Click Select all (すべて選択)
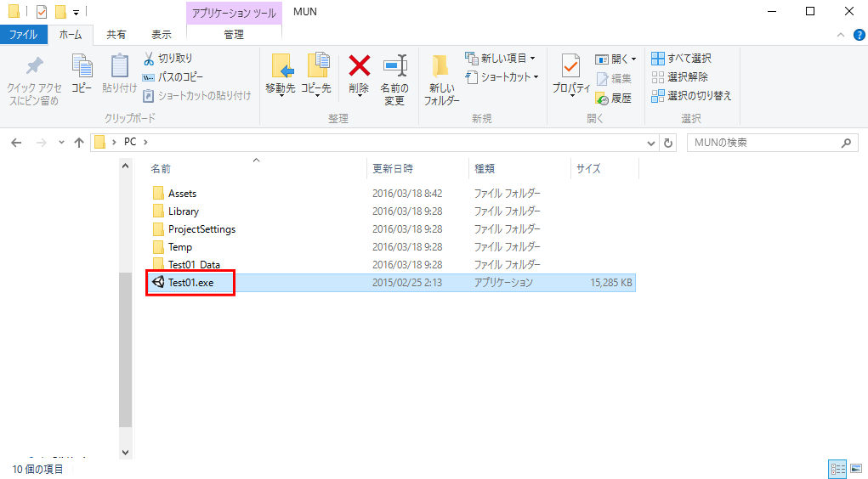This screenshot has width=868, height=479. click(x=682, y=58)
